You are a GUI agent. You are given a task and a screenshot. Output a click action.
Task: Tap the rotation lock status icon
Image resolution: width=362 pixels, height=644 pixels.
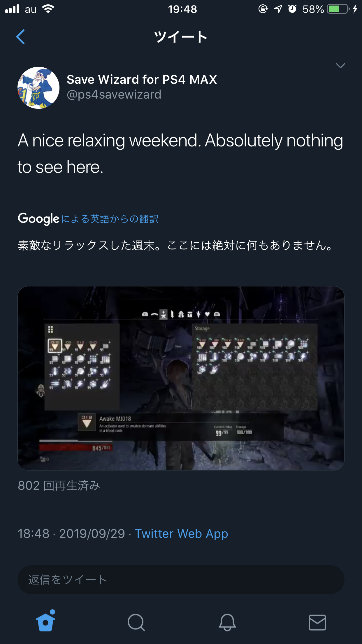click(x=263, y=9)
